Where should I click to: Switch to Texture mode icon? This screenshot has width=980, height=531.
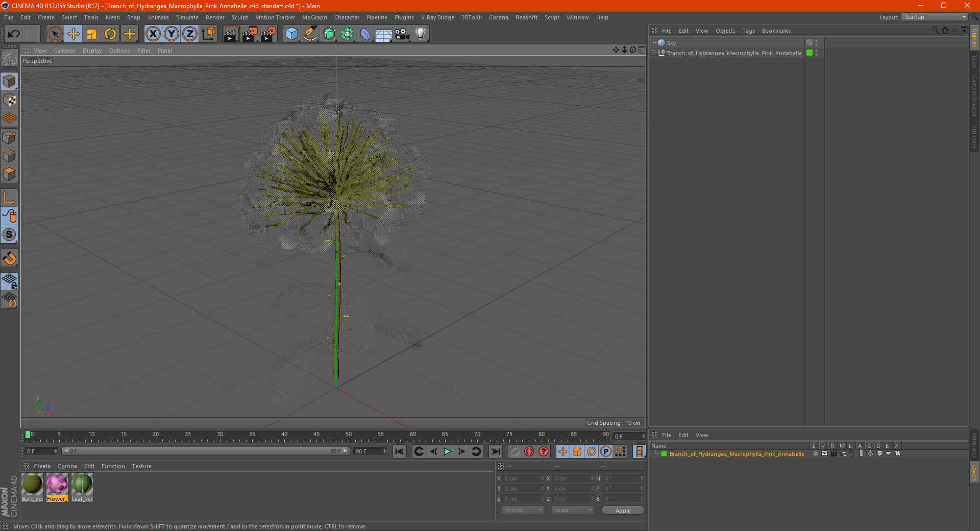[9, 100]
